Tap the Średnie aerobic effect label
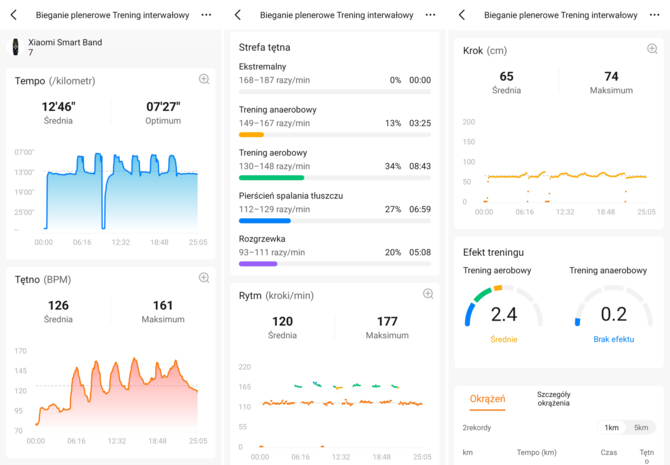 [504, 339]
